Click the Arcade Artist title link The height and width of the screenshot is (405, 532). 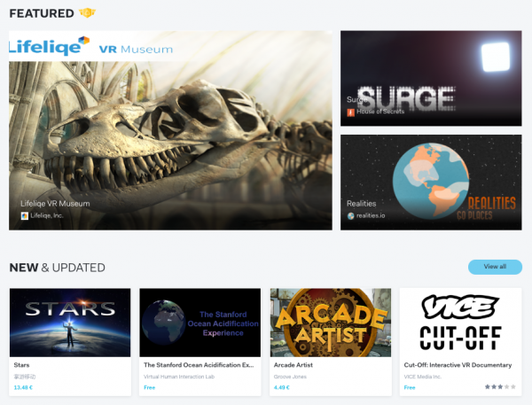tap(296, 364)
